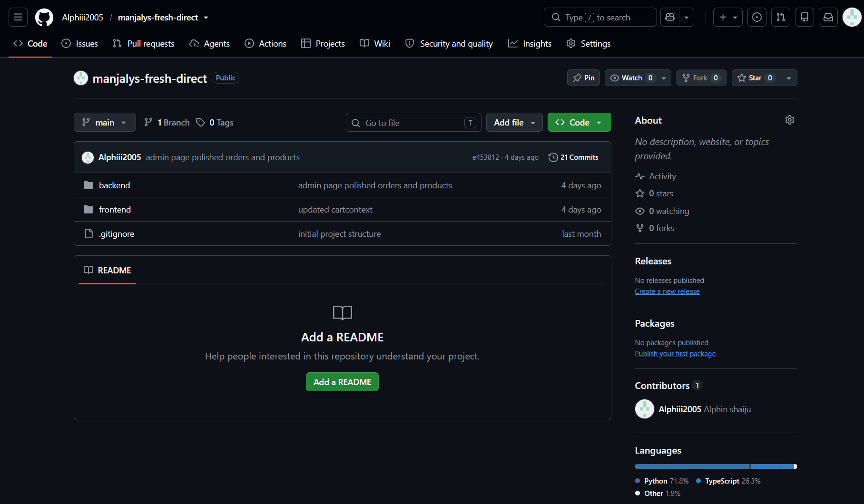Viewport: 864px width, 504px height.
Task: Open the backend folder
Action: [114, 185]
